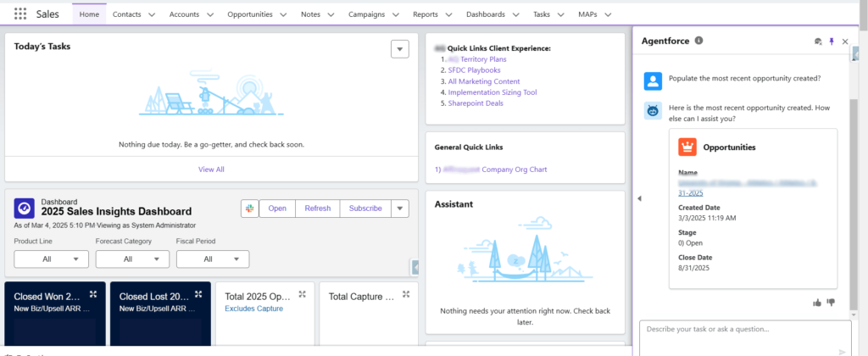Click the thumbs down feedback icon

click(x=831, y=302)
